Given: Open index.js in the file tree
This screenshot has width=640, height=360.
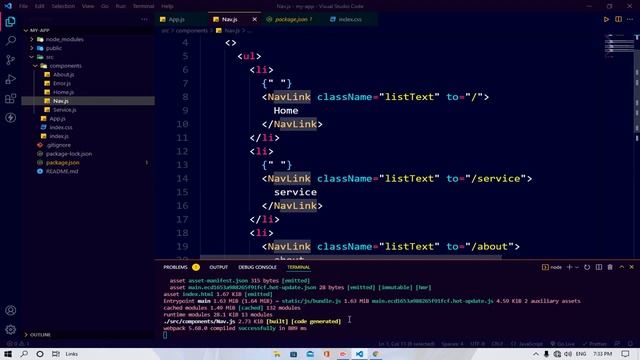Looking at the screenshot, I should pyautogui.click(x=59, y=136).
